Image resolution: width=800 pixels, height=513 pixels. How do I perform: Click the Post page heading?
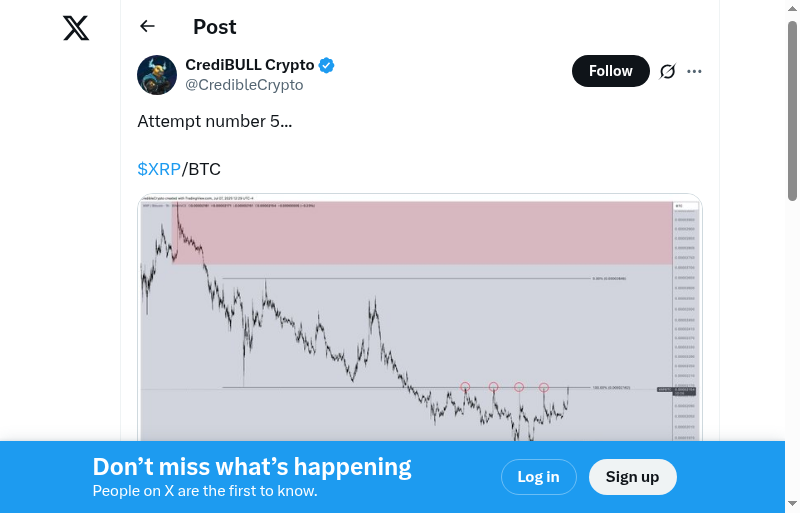[x=215, y=27]
